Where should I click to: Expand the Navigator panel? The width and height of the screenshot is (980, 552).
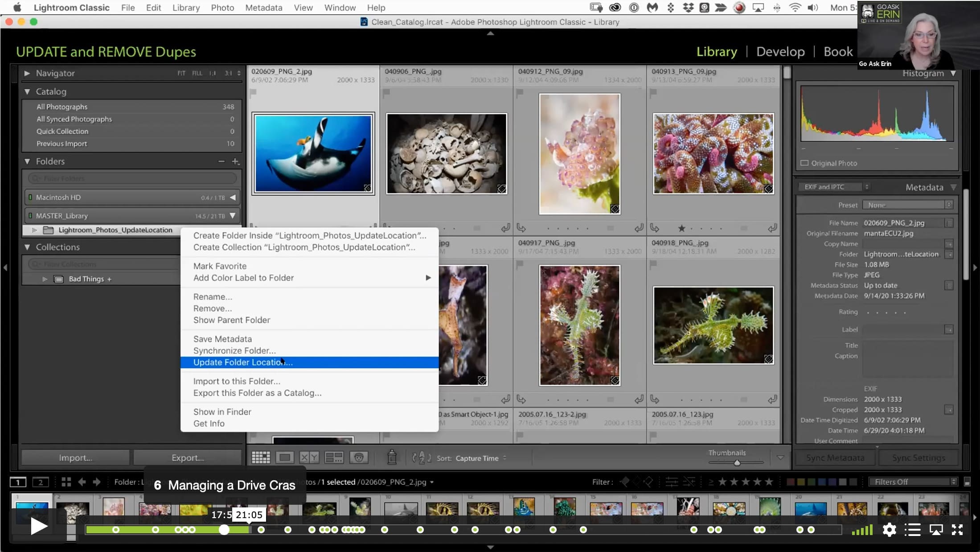(27, 73)
